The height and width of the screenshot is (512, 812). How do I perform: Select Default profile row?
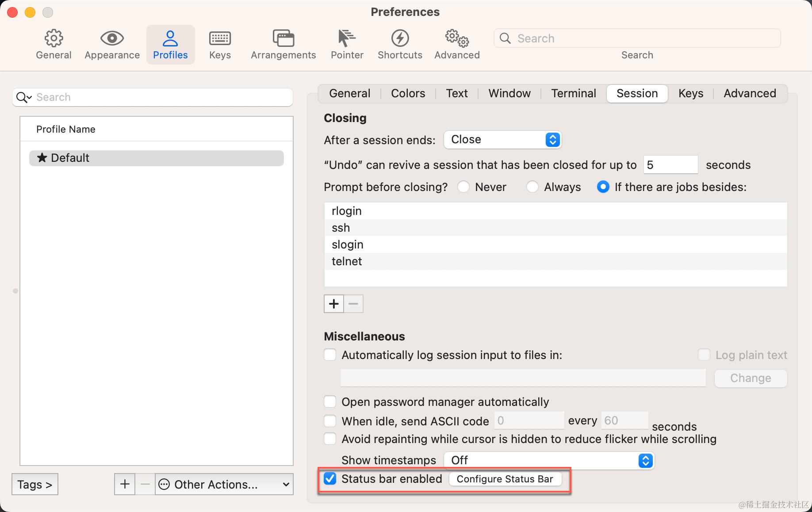[x=157, y=158]
